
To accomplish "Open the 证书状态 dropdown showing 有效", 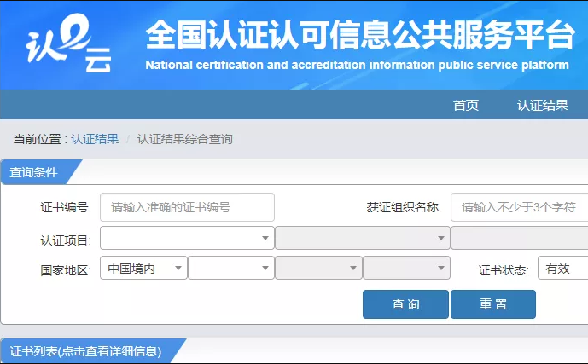I will [x=562, y=269].
